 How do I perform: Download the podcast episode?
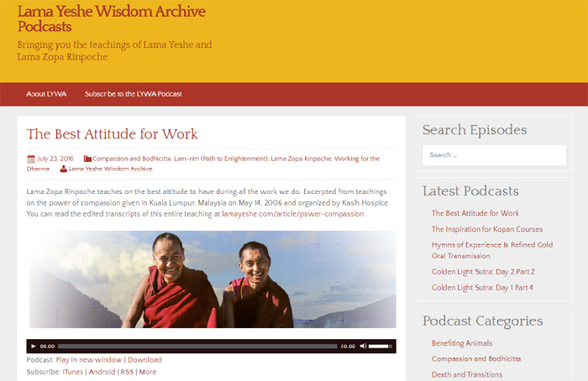tap(144, 360)
